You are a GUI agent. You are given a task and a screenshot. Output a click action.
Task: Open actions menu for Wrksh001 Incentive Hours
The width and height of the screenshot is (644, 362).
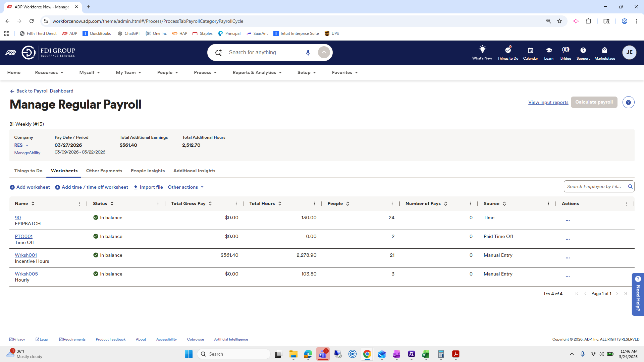click(568, 258)
